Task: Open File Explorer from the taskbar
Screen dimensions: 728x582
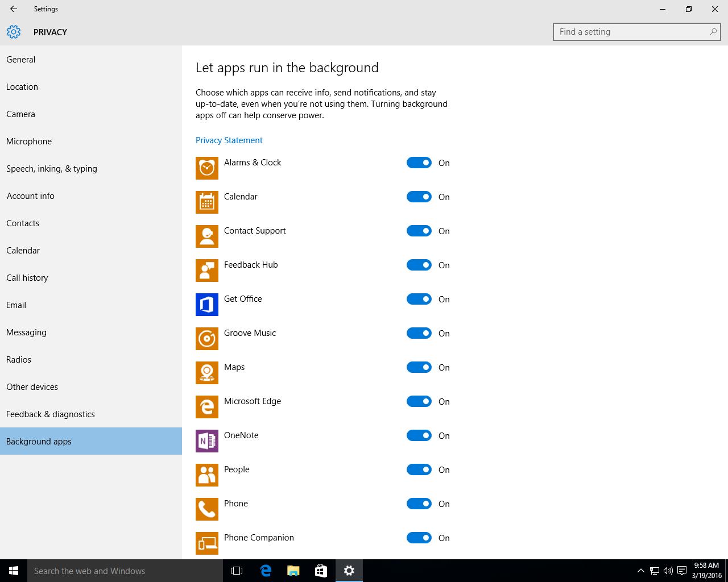Action: (x=293, y=571)
